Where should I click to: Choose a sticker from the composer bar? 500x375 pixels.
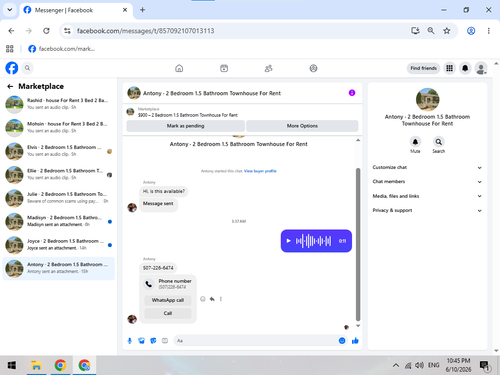click(x=153, y=341)
